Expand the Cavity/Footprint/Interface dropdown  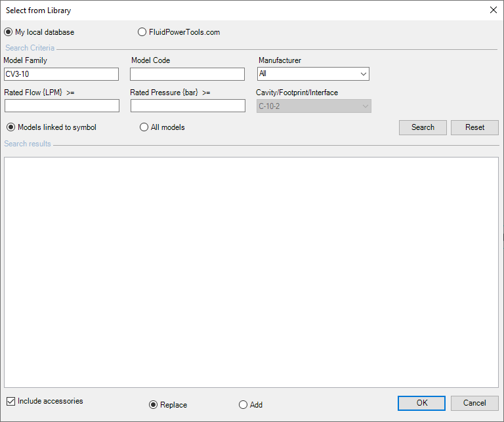click(x=314, y=106)
